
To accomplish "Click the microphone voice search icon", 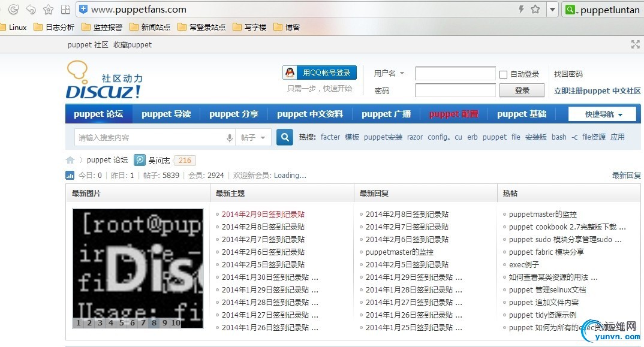I will point(230,138).
